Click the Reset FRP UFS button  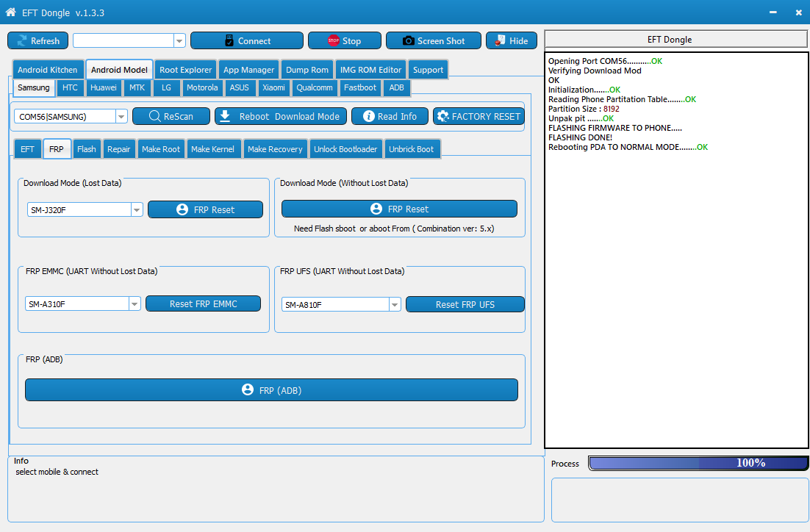465,305
